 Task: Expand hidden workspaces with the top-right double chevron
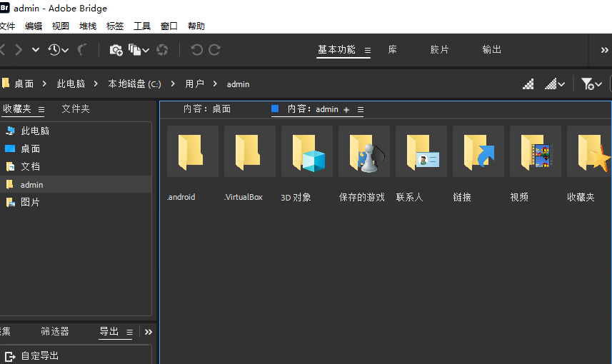pyautogui.click(x=603, y=50)
